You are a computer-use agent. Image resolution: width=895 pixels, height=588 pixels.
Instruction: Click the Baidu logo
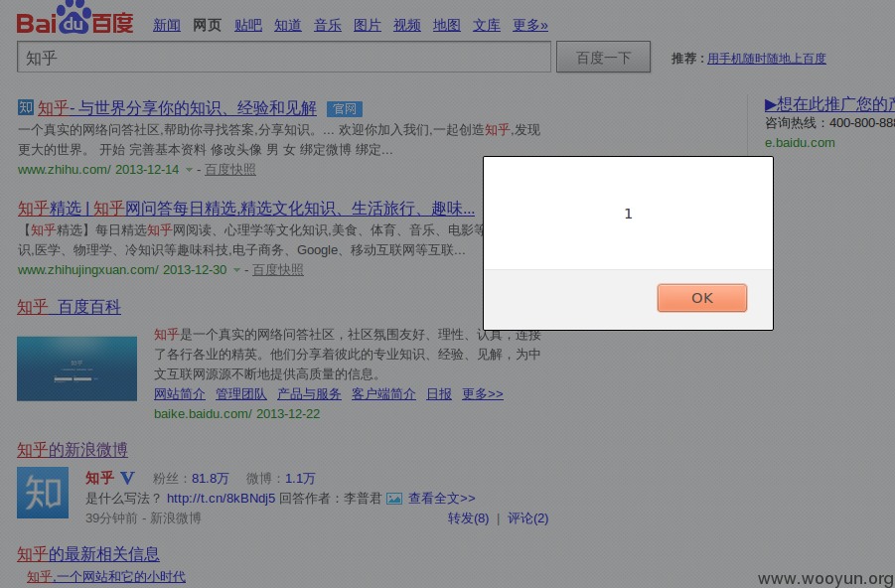(x=75, y=18)
